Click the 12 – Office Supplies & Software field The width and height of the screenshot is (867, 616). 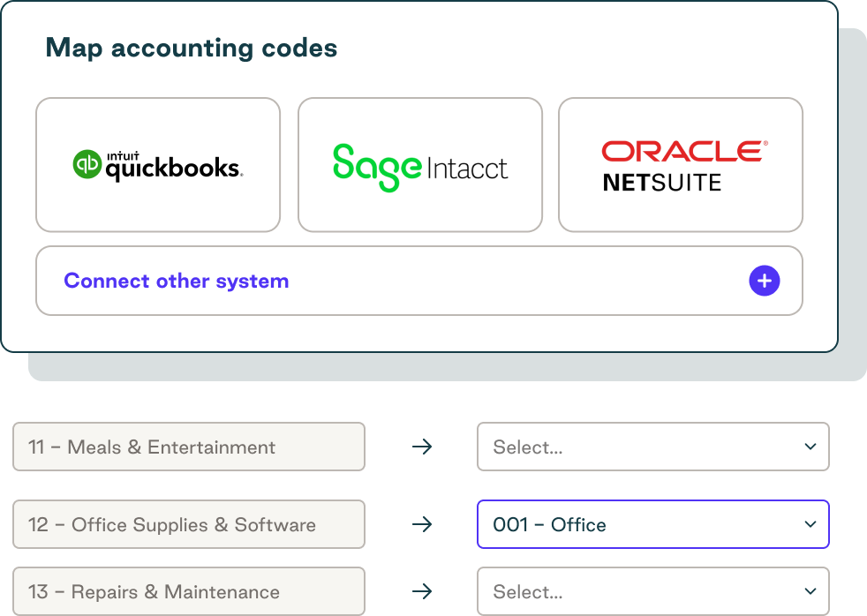point(189,524)
